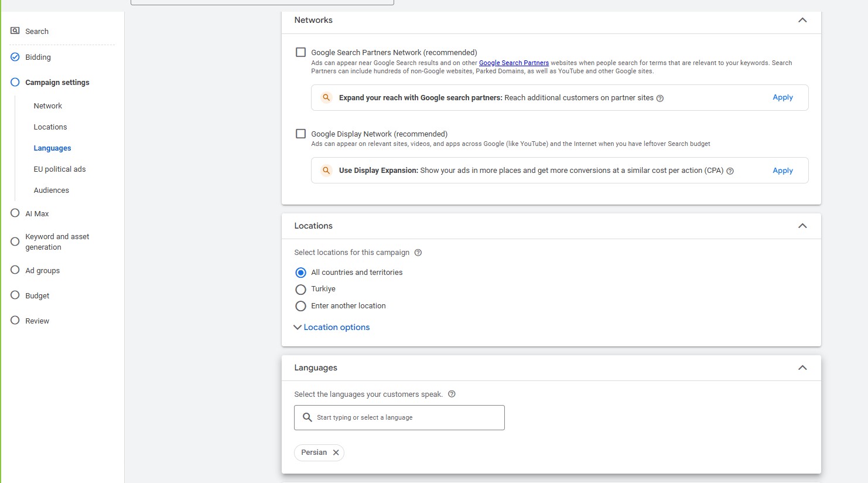Choose Enter another location option
This screenshot has height=483, width=868.
(301, 306)
